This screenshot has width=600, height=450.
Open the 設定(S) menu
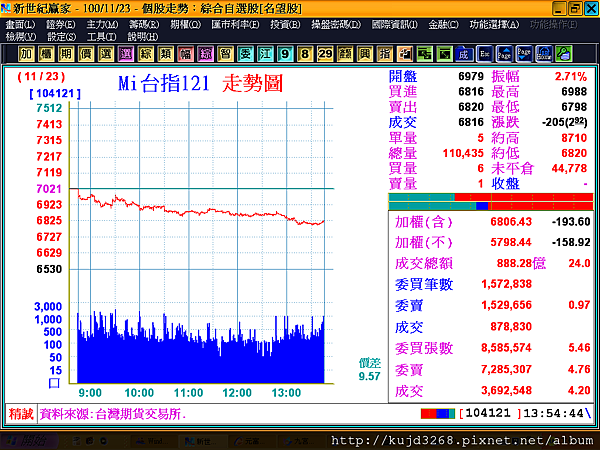coord(61,37)
